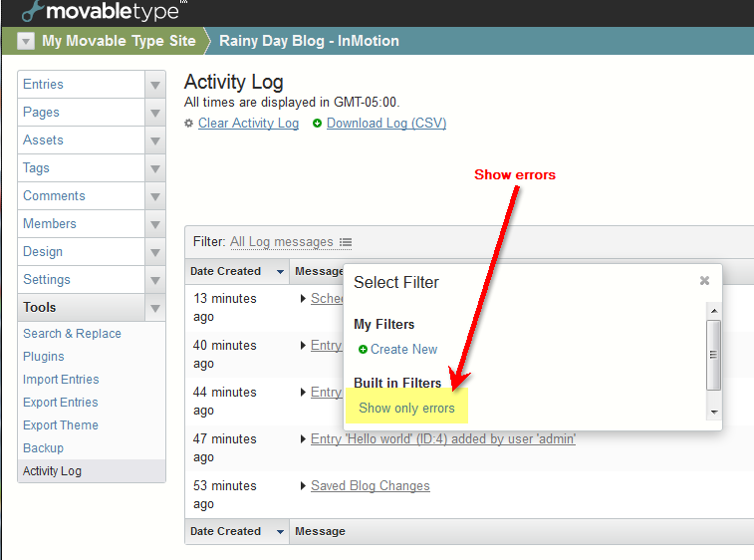Go to My Movable Type Site
The image size is (754, 560).
[x=119, y=41]
